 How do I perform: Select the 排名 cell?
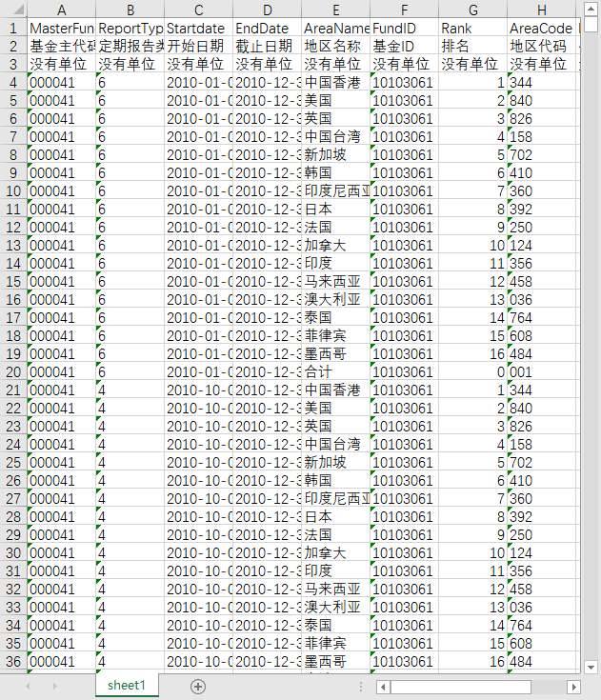472,46
